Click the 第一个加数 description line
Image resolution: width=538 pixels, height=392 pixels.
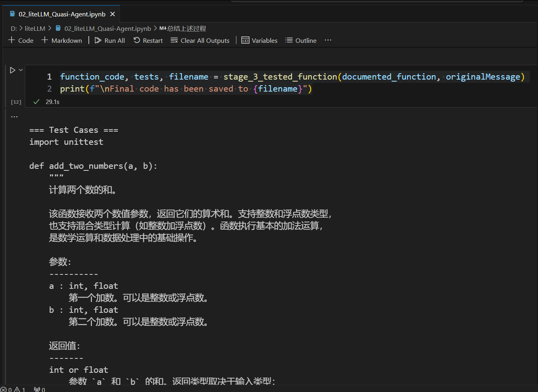click(x=139, y=298)
